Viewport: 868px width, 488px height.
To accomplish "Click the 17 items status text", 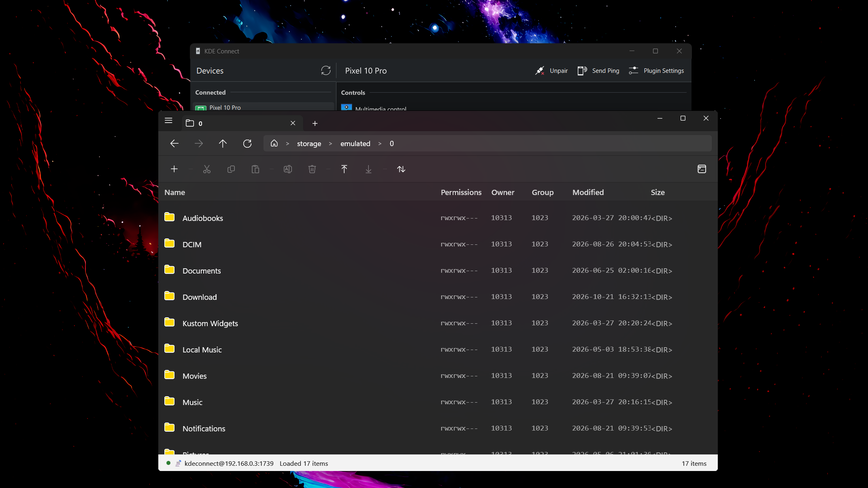I will [694, 464].
